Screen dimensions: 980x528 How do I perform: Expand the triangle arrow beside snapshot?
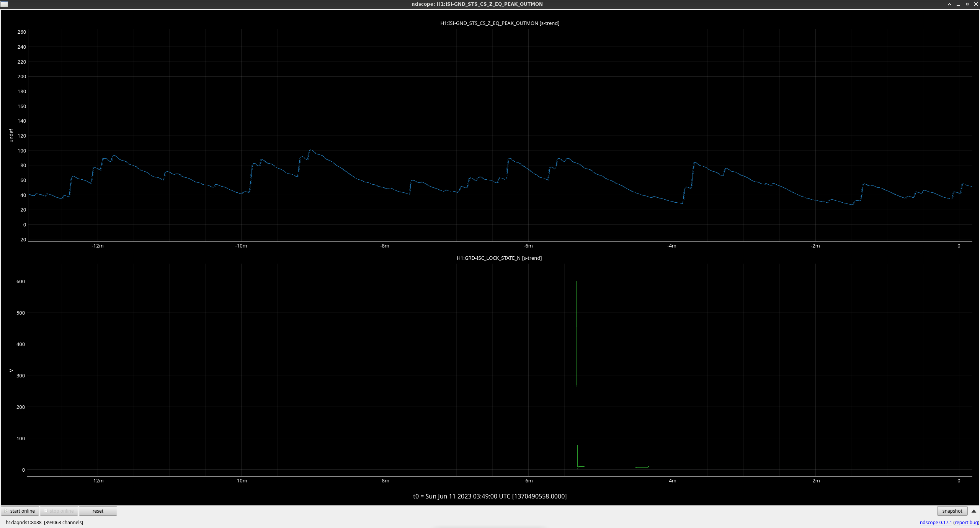[x=973, y=511]
